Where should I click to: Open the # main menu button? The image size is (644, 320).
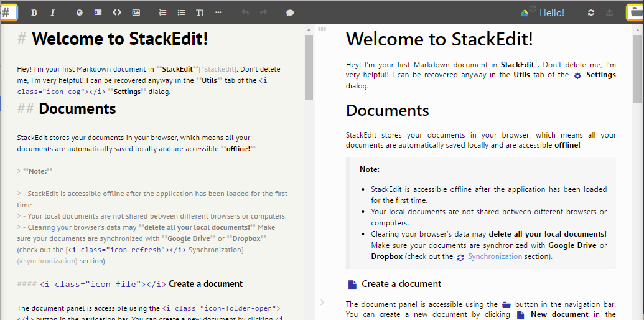click(8, 12)
